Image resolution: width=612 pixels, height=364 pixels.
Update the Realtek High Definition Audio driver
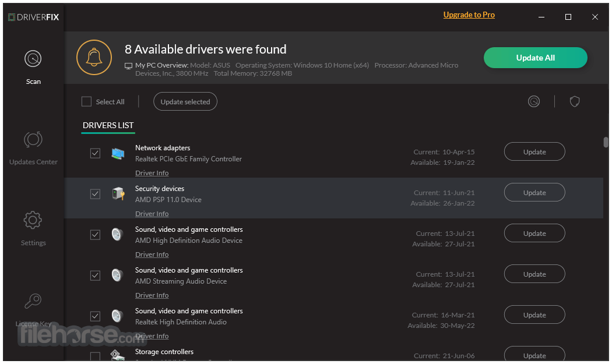tap(534, 315)
